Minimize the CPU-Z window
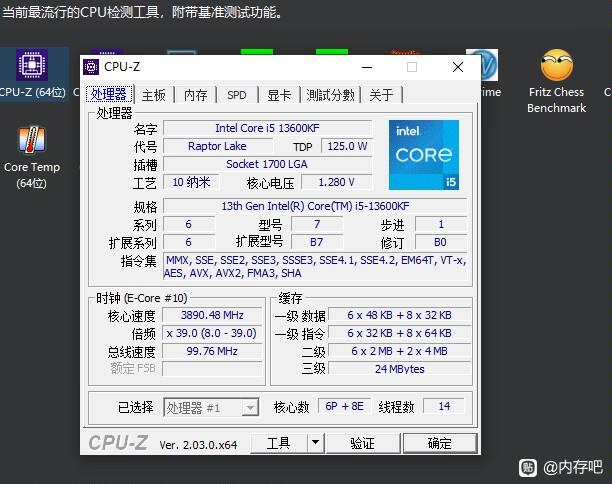This screenshot has height=484, width=612. click(x=367, y=68)
